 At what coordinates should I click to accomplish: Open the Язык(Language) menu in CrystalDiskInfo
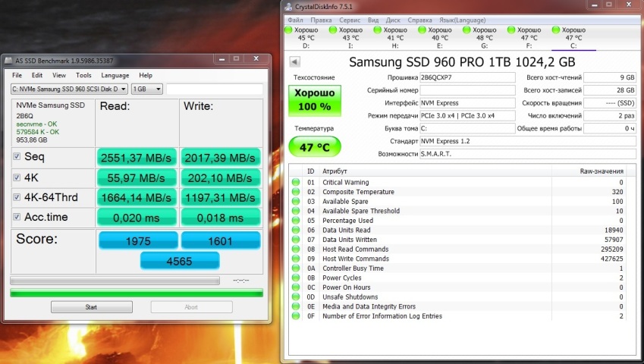[462, 20]
